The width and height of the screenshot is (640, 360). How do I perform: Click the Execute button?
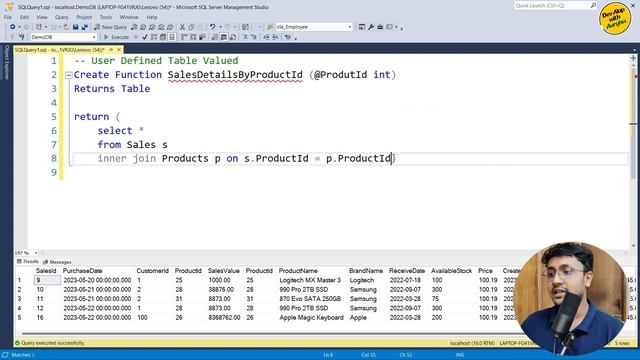pos(116,37)
